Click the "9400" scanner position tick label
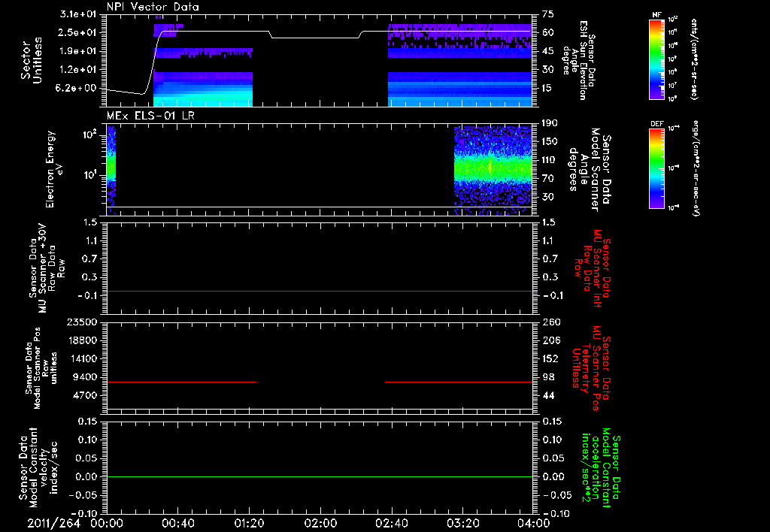The image size is (770, 532). coord(84,377)
